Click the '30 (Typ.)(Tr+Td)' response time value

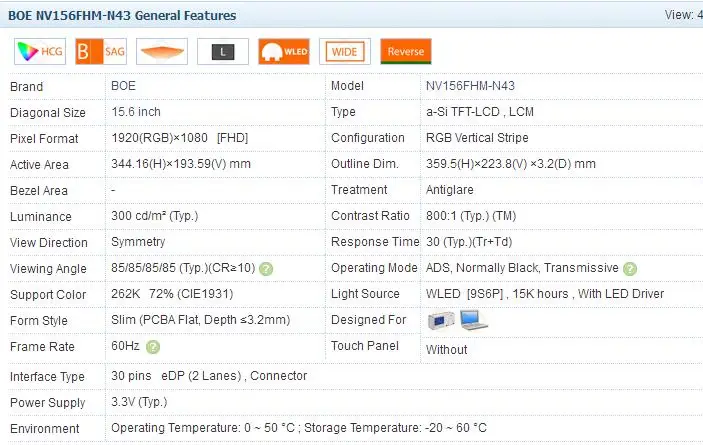[469, 242]
